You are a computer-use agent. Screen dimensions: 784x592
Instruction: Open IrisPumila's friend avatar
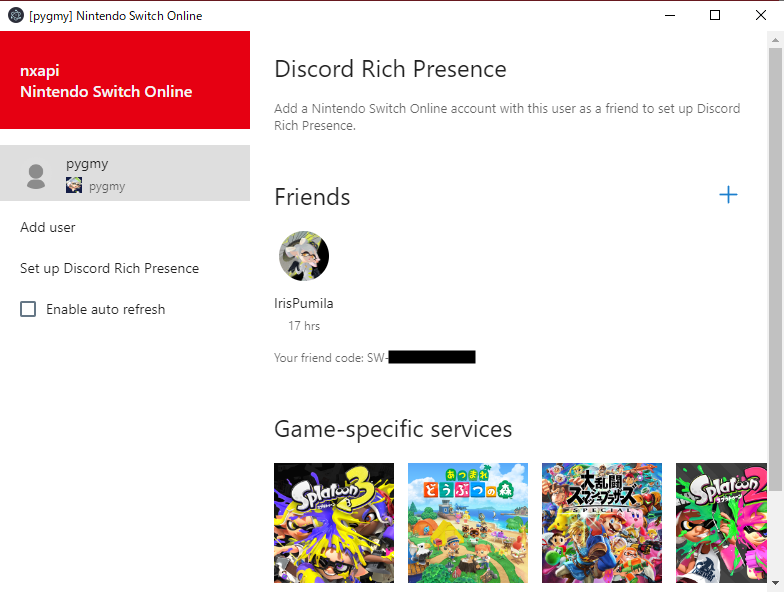tap(304, 256)
